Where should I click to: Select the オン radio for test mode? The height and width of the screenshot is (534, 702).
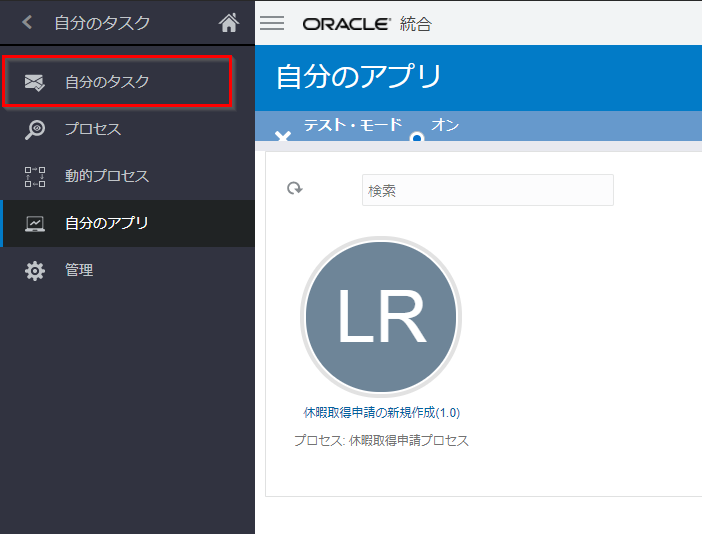click(x=417, y=136)
